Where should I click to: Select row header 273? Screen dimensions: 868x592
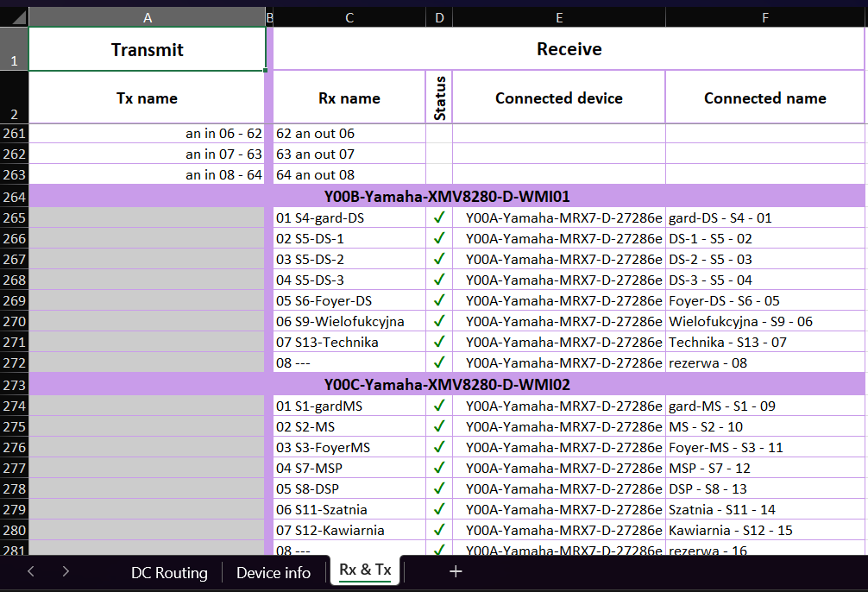pos(14,384)
